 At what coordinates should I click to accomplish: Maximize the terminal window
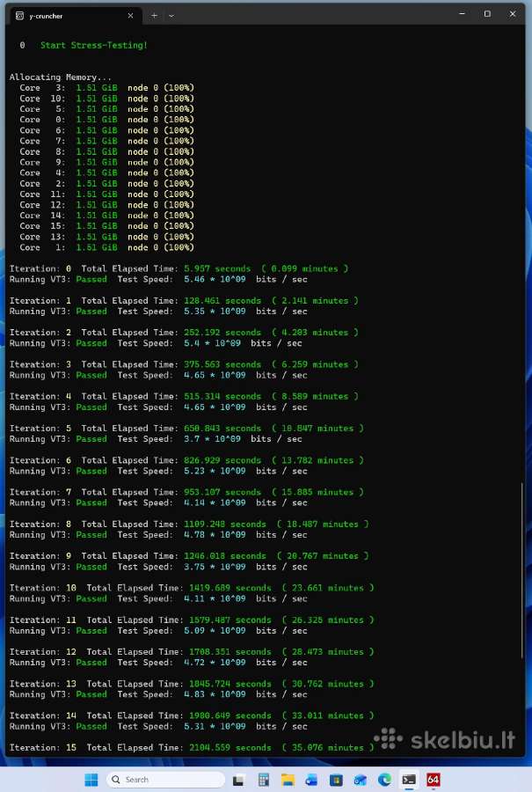pos(487,13)
